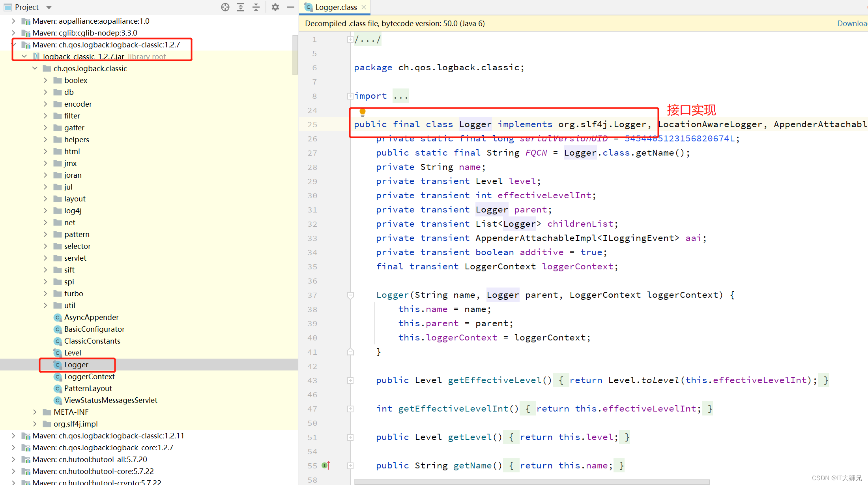Toggle fold for getEffectiveLevel method
Viewport: 868px width, 485px height.
[350, 380]
